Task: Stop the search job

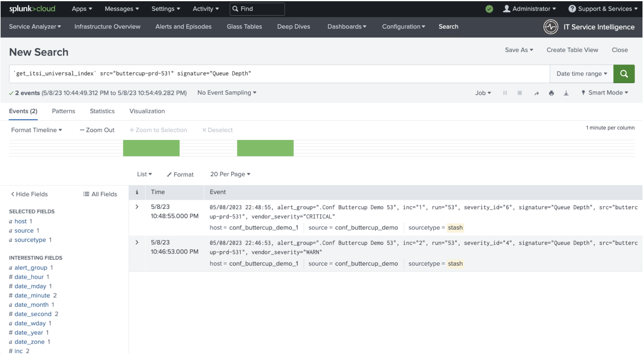Action: pyautogui.click(x=519, y=93)
